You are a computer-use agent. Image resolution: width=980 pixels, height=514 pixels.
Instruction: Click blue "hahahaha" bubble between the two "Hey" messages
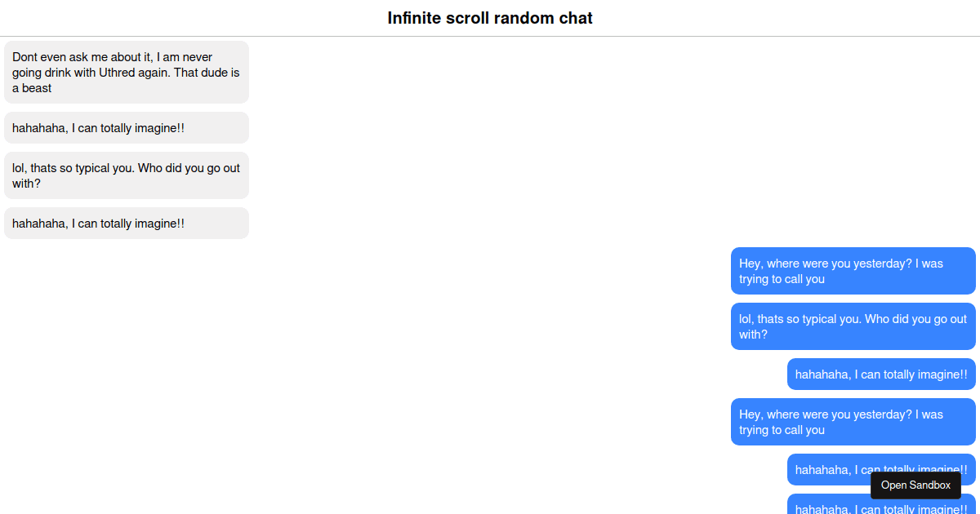pos(881,374)
